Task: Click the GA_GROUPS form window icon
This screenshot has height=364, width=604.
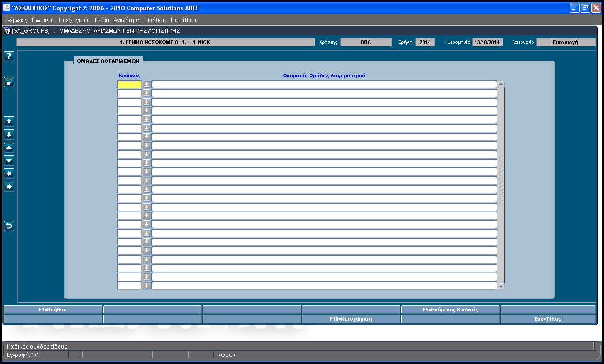Action: tap(7, 30)
